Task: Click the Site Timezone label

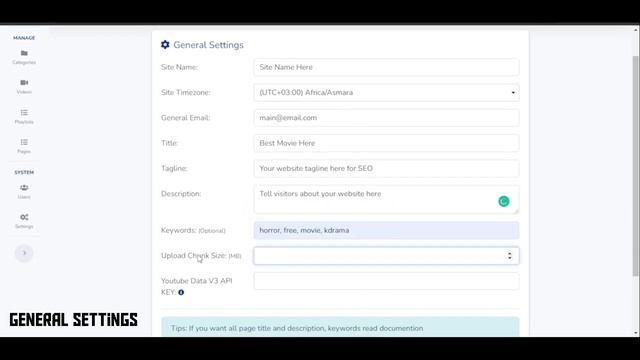Action: [186, 93]
